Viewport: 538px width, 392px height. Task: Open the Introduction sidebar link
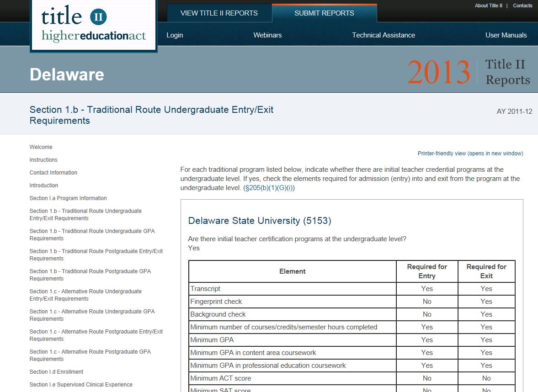click(x=44, y=185)
